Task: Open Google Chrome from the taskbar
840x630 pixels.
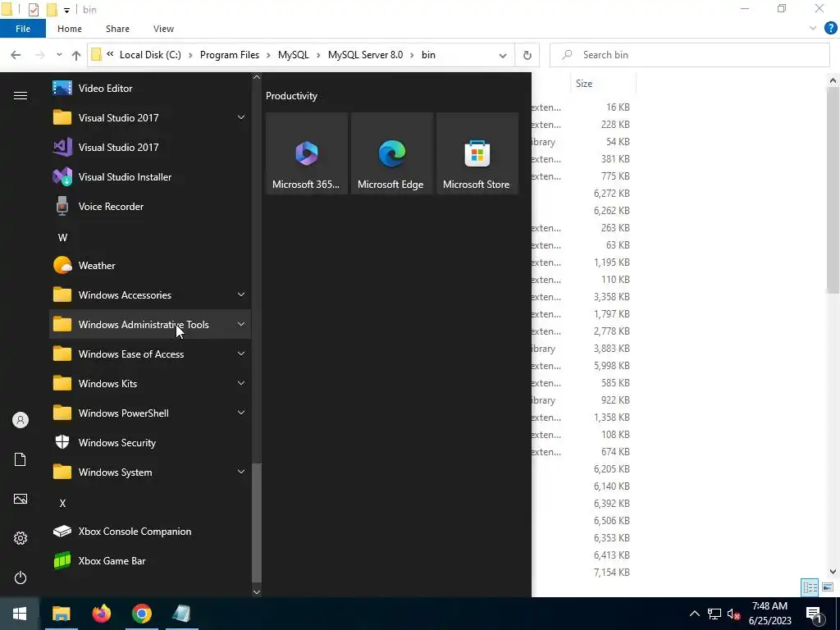Action: (x=141, y=614)
